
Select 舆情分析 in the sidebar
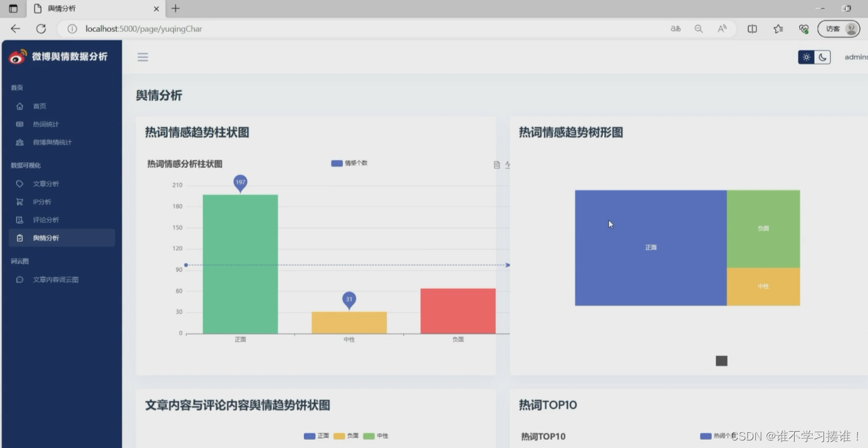point(46,238)
